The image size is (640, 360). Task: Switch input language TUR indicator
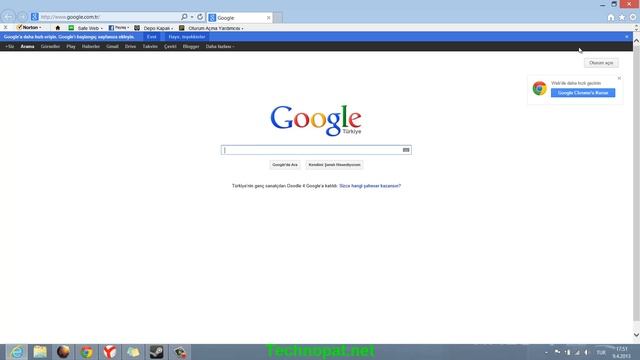[x=601, y=353]
